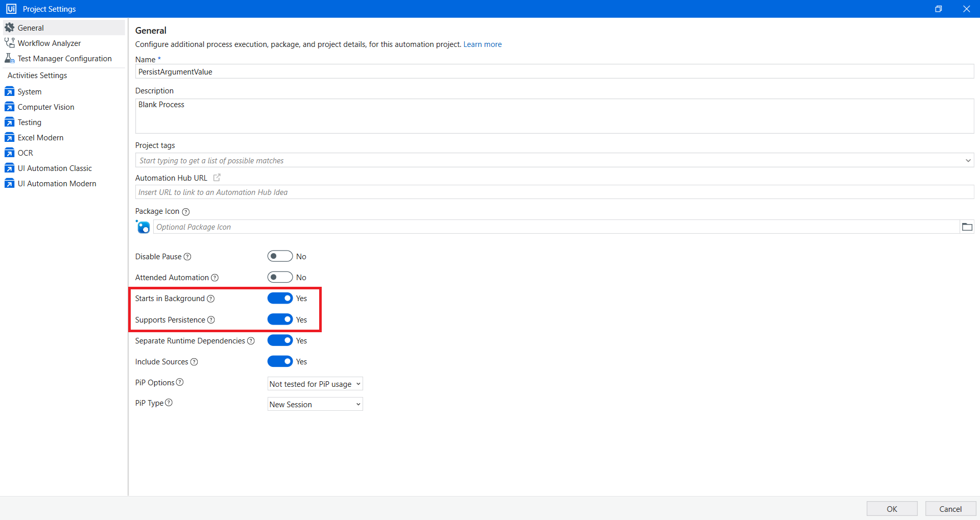The image size is (980, 520).
Task: Turn on Attended Automation
Action: pos(279,277)
